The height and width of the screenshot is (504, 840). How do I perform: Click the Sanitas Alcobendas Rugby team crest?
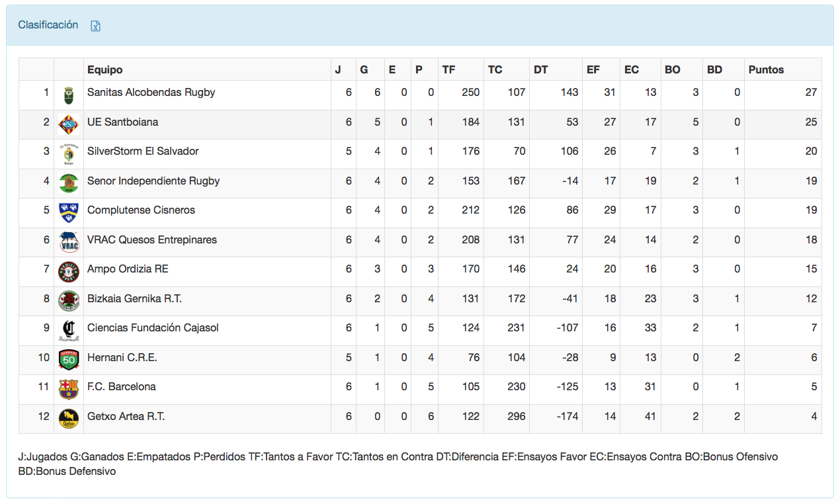tap(69, 95)
